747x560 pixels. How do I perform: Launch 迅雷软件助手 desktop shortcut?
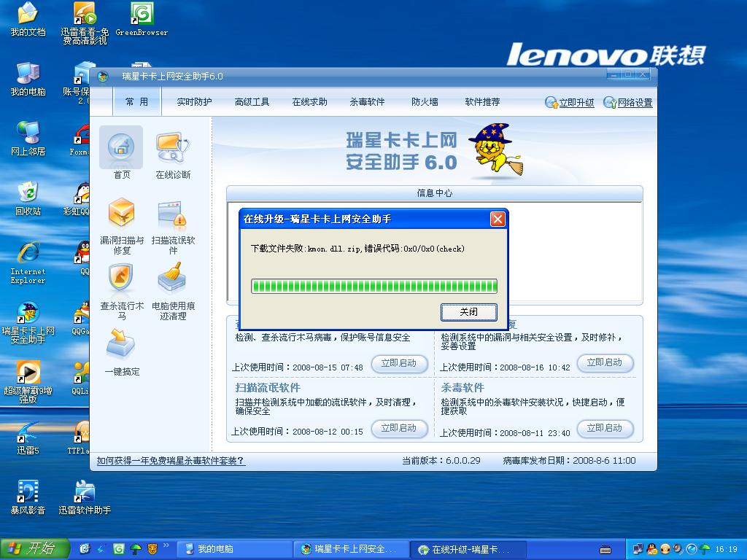[x=85, y=497]
